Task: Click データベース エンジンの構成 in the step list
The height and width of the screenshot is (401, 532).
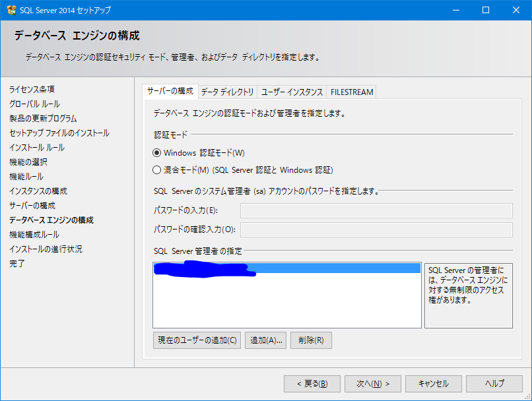Action: pos(51,220)
